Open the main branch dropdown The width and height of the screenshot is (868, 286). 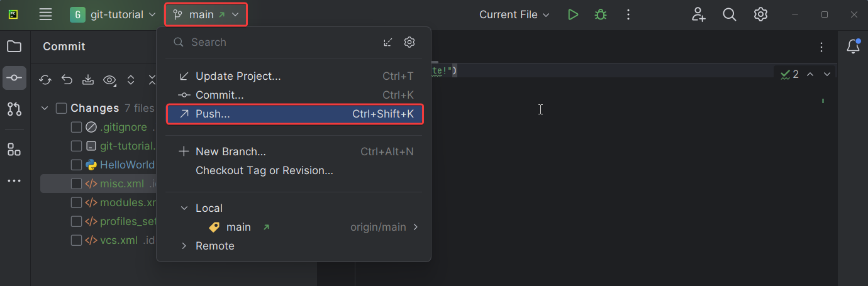coord(206,14)
